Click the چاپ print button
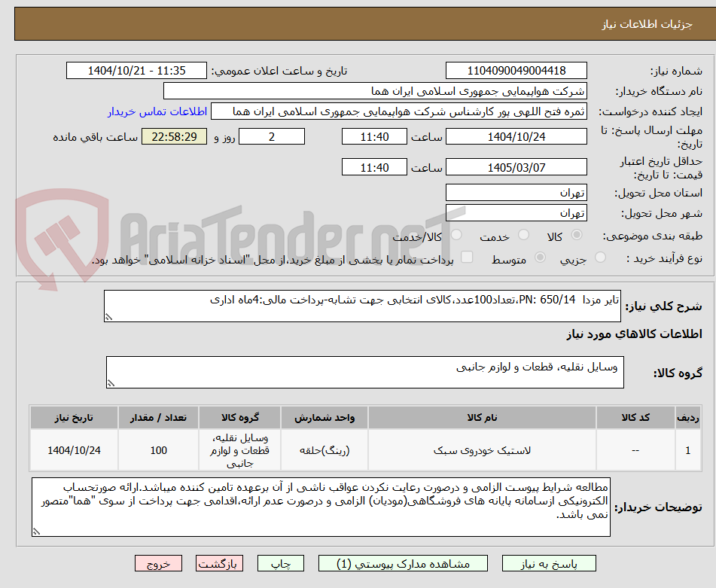Screen dimensions: 716x588 coord(280,563)
